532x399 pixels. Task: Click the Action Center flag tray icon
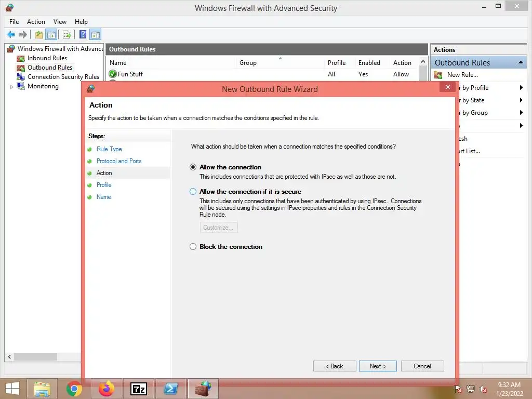(458, 389)
